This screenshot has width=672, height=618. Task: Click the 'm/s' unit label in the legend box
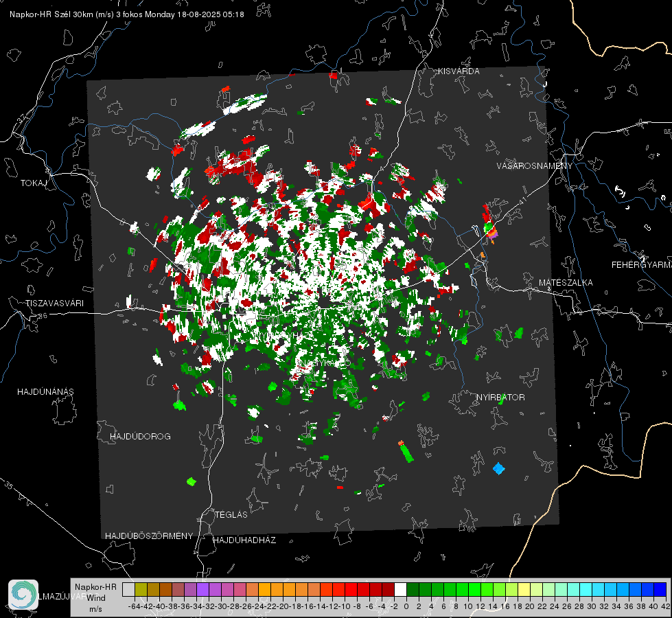(95, 609)
